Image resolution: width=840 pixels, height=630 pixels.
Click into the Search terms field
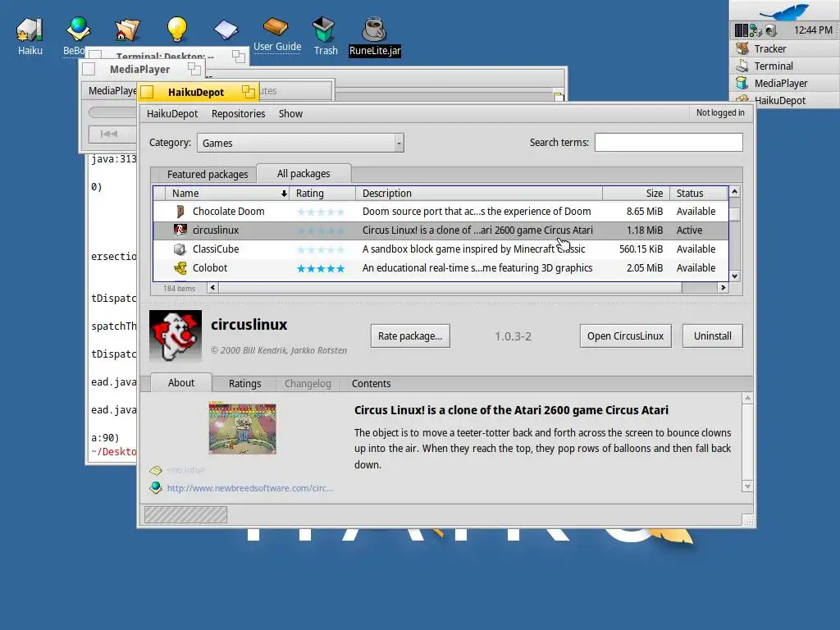(669, 143)
